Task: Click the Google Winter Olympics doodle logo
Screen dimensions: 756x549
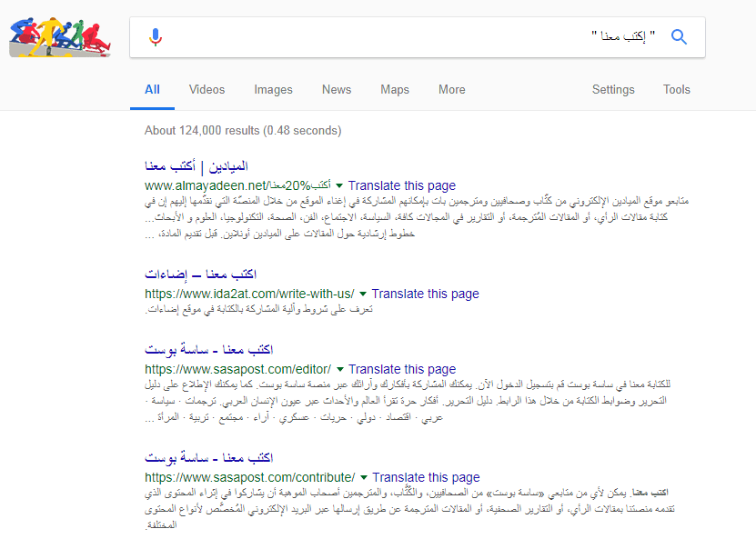Action: 60,37
